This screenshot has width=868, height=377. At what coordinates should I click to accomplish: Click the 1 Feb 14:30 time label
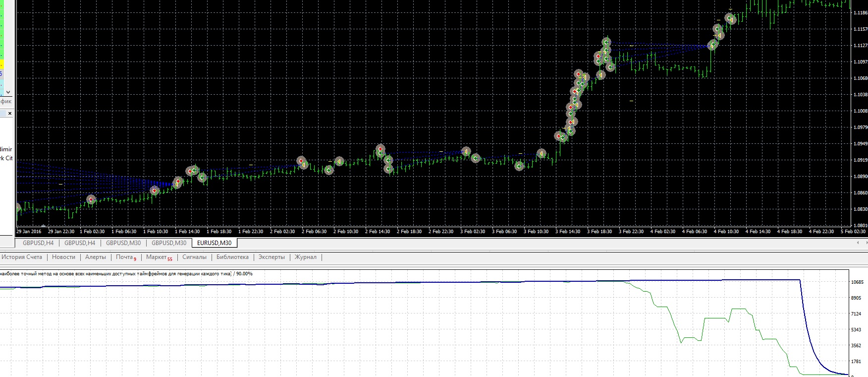tap(187, 232)
